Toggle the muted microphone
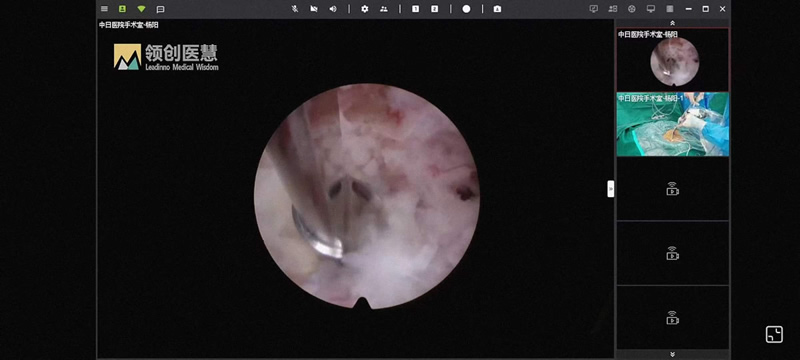Viewport: 800px width, 360px height. pos(295,9)
